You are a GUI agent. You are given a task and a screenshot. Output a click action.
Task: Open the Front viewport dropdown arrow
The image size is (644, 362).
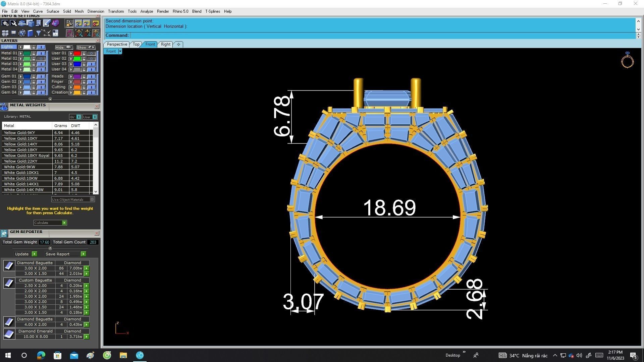[x=120, y=51]
